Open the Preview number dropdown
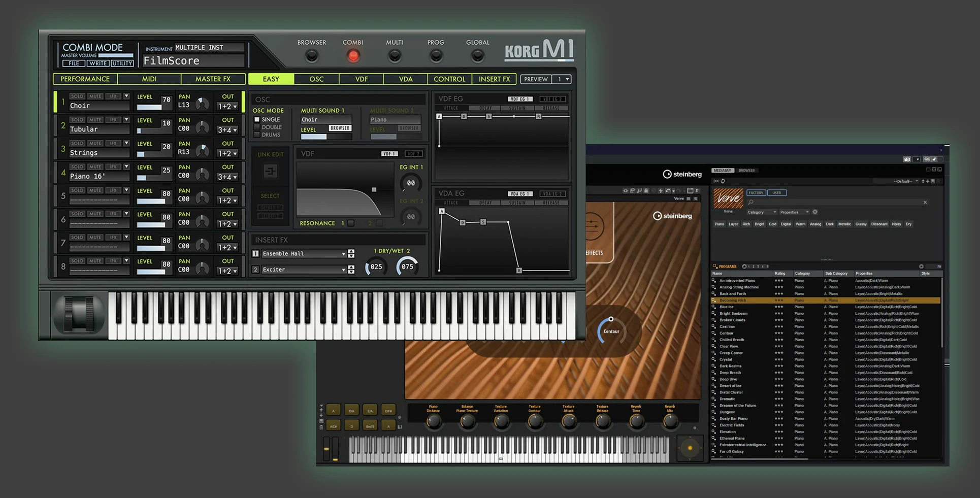980x498 pixels. point(562,79)
